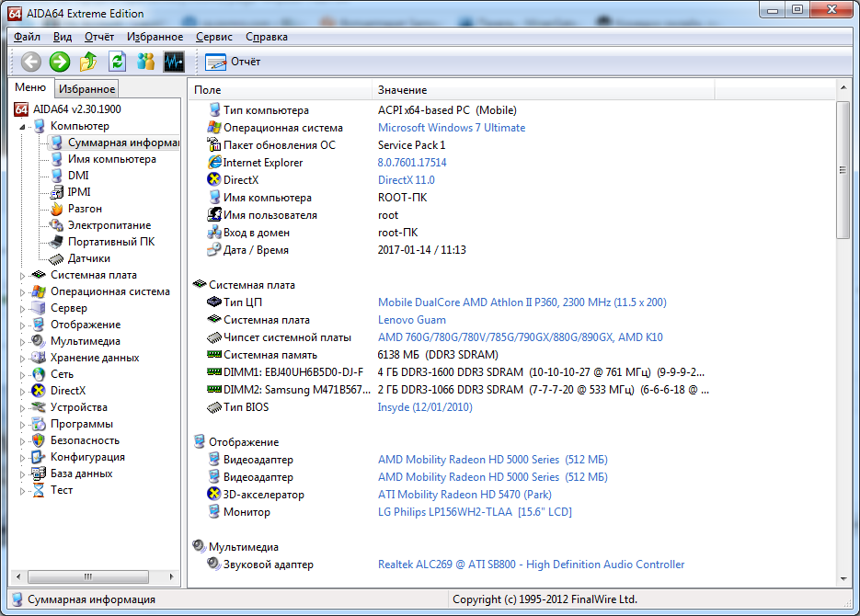Click the Тест hourglass icon
Viewport: 860px width, 616px height.
pos(39,490)
